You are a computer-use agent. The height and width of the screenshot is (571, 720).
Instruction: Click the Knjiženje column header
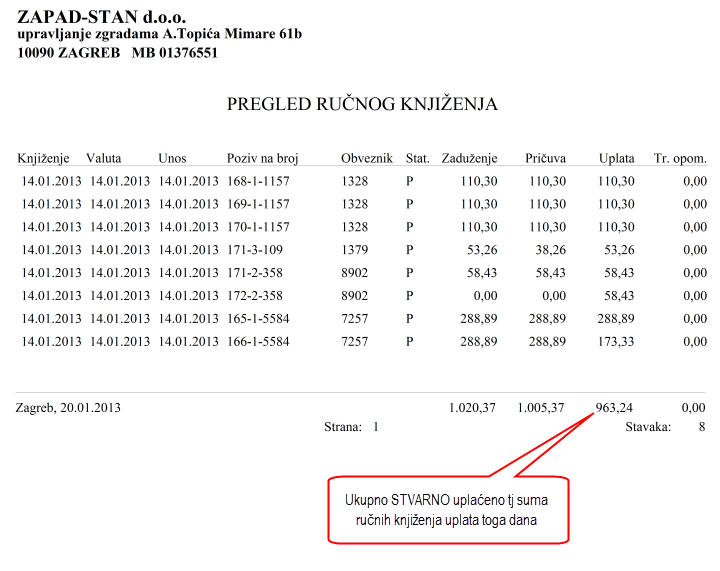(x=43, y=158)
